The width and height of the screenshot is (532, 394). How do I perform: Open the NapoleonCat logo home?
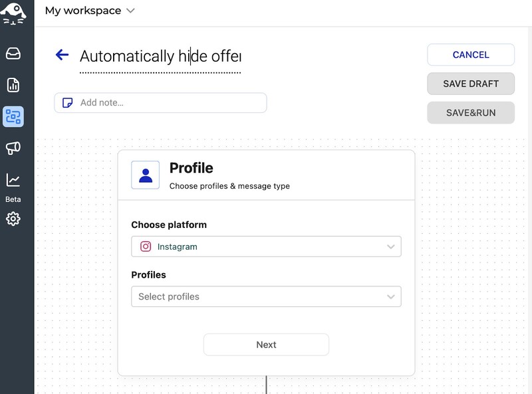pos(13,13)
